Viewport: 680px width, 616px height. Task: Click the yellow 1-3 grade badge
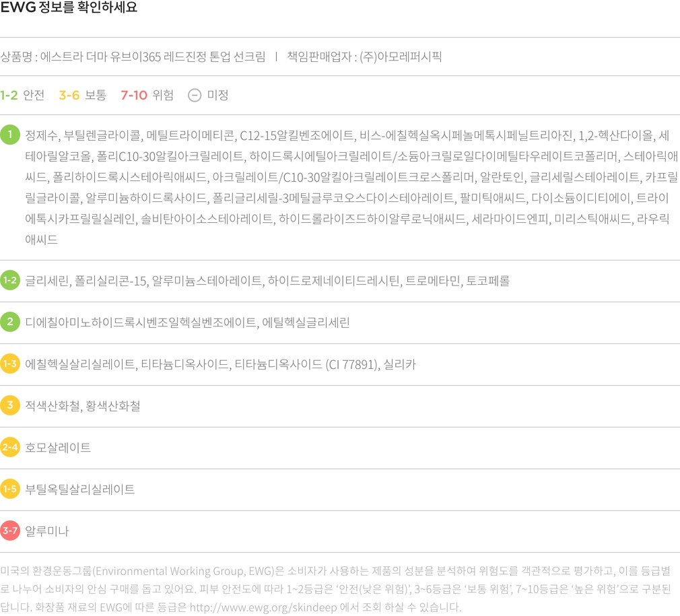coord(10,364)
